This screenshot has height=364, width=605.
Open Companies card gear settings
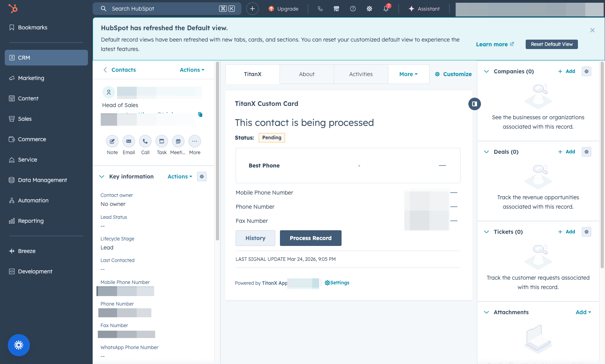click(x=587, y=71)
